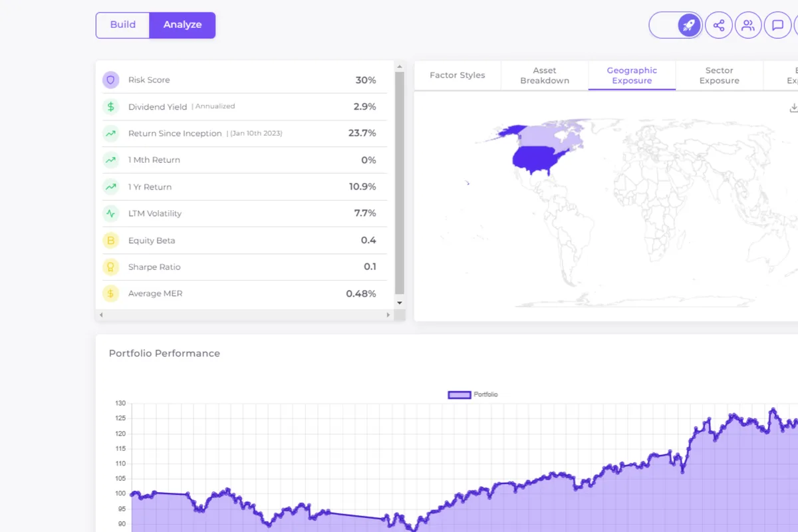The image size is (798, 532).
Task: Open the Sector Exposure tab
Action: point(719,75)
